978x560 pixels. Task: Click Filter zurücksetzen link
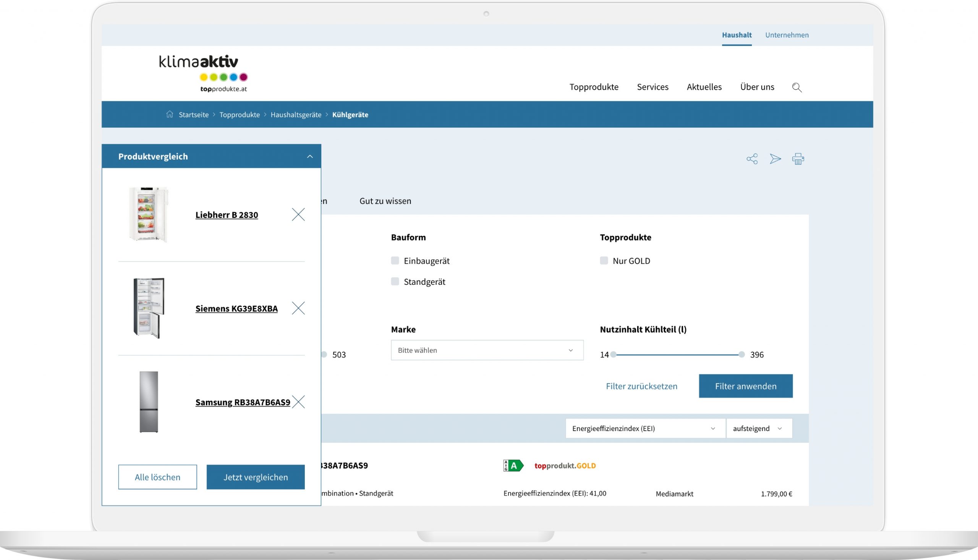641,386
